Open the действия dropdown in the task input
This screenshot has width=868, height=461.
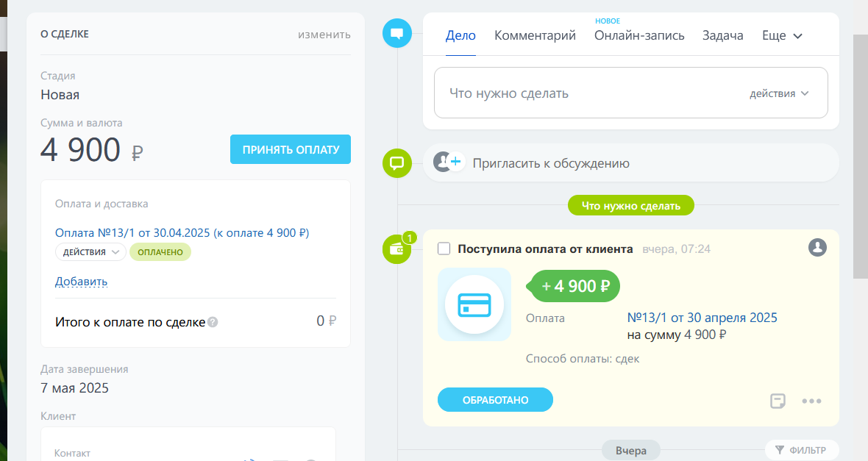779,93
